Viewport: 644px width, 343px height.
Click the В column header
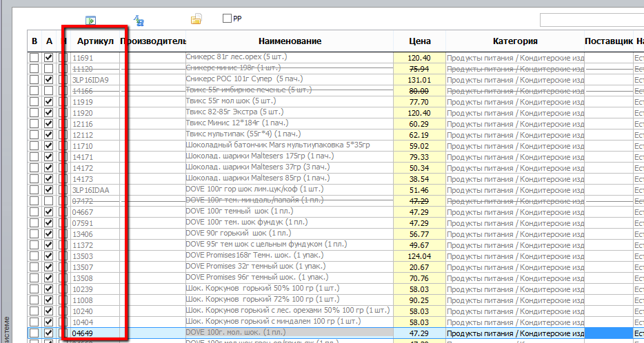34,41
